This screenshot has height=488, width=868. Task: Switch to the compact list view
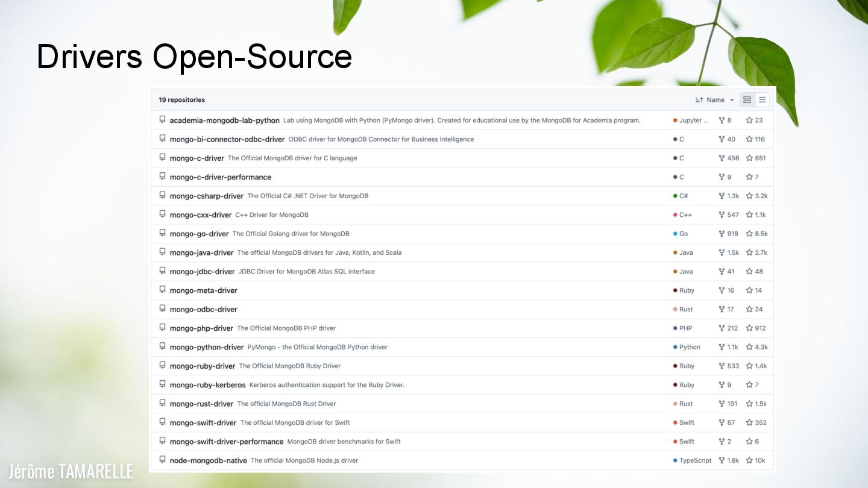click(762, 100)
